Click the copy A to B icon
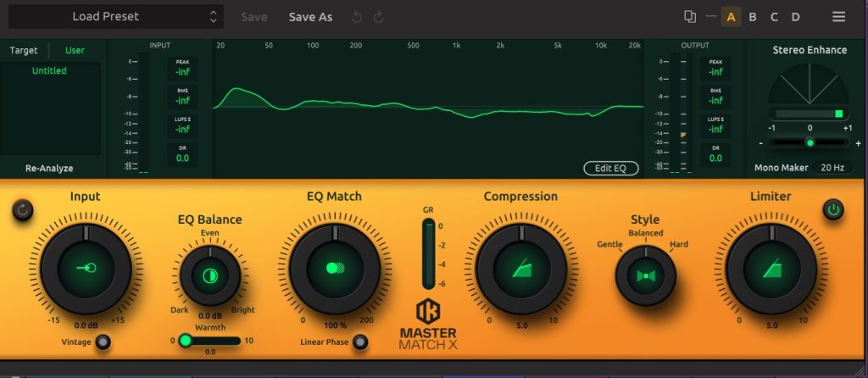The image size is (868, 378). click(690, 17)
